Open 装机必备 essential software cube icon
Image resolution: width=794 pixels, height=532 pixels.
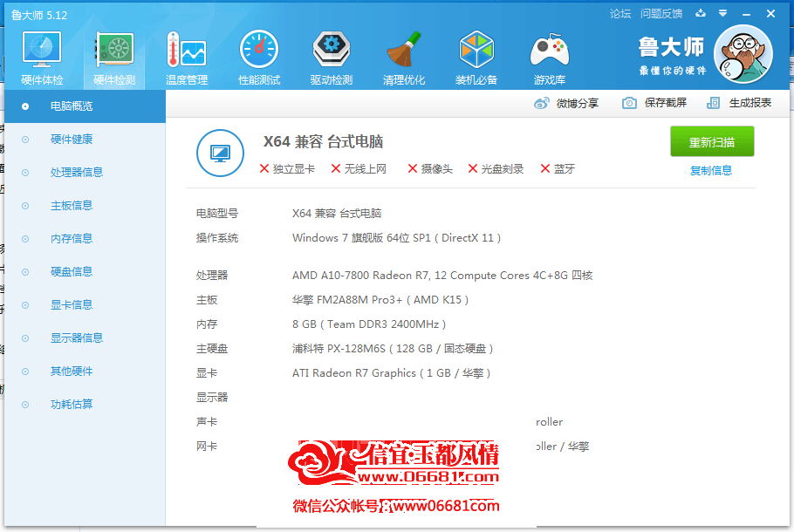point(476,49)
